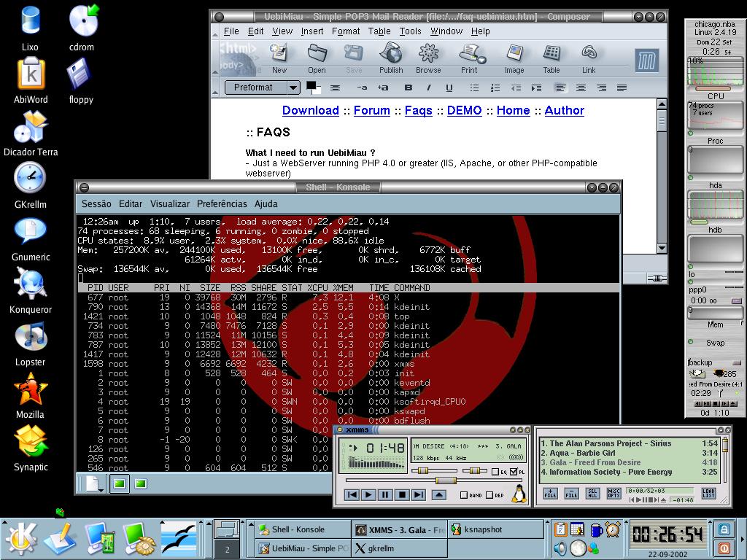
Task: Select Aqua - Barbie Girl in playlist
Action: (x=630, y=453)
